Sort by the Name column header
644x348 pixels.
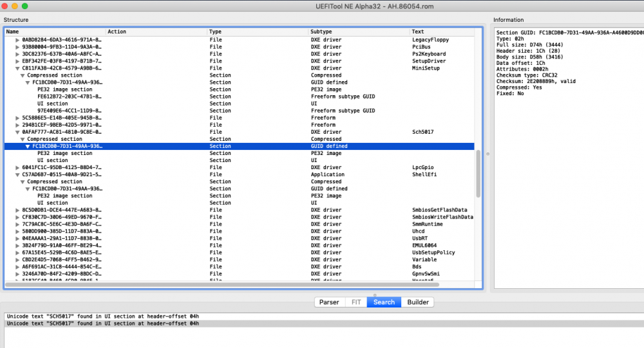tap(55, 32)
